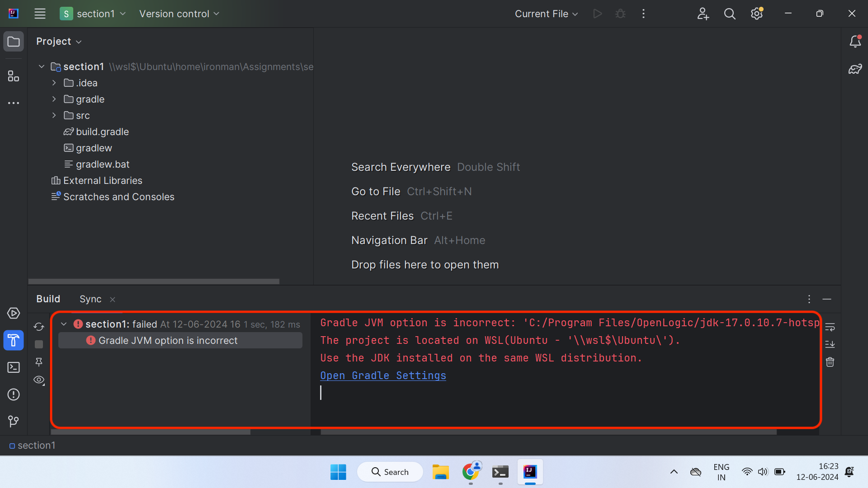Open the section1 project dropdown
Image resolution: width=868 pixels, height=488 pixels.
click(x=93, y=14)
